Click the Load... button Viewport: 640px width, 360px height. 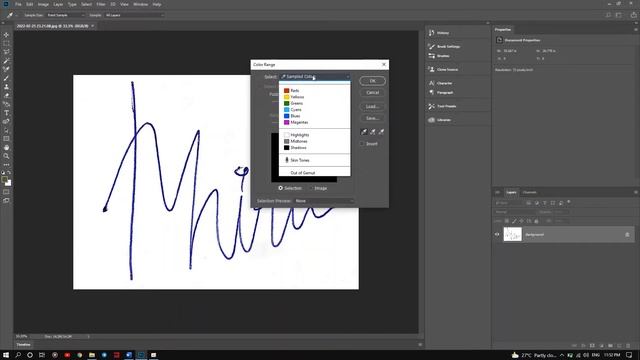pyautogui.click(x=372, y=107)
